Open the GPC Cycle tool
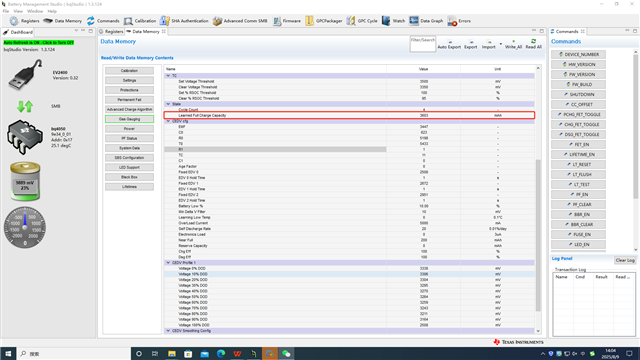The height and width of the screenshot is (360, 640). pos(362,21)
